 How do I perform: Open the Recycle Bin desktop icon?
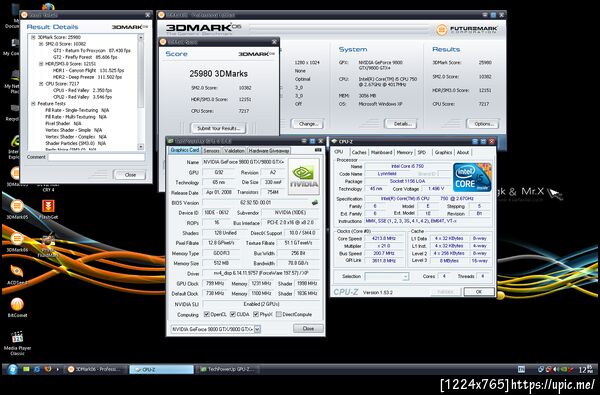pyautogui.click(x=13, y=113)
